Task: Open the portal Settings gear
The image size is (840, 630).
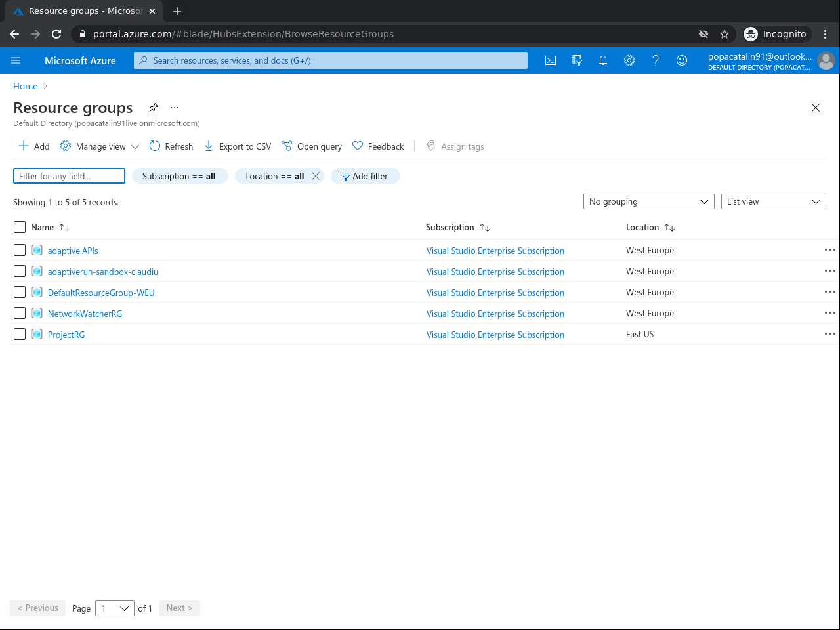Action: (629, 60)
